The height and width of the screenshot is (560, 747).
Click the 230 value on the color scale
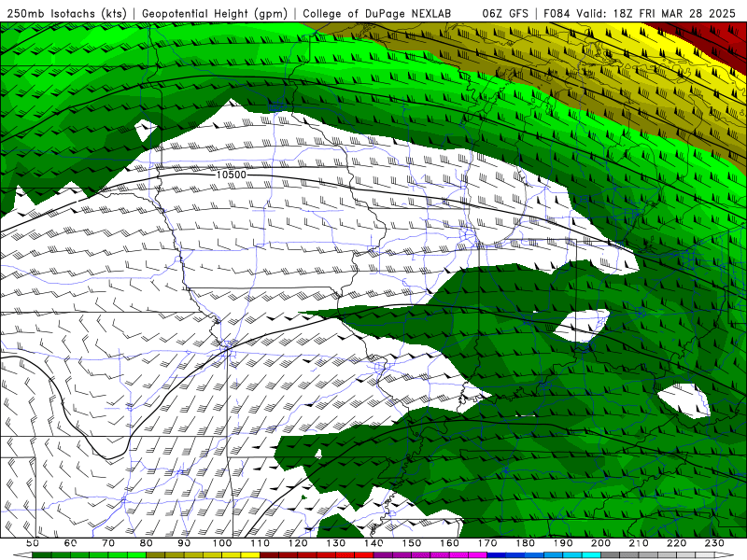pos(714,543)
